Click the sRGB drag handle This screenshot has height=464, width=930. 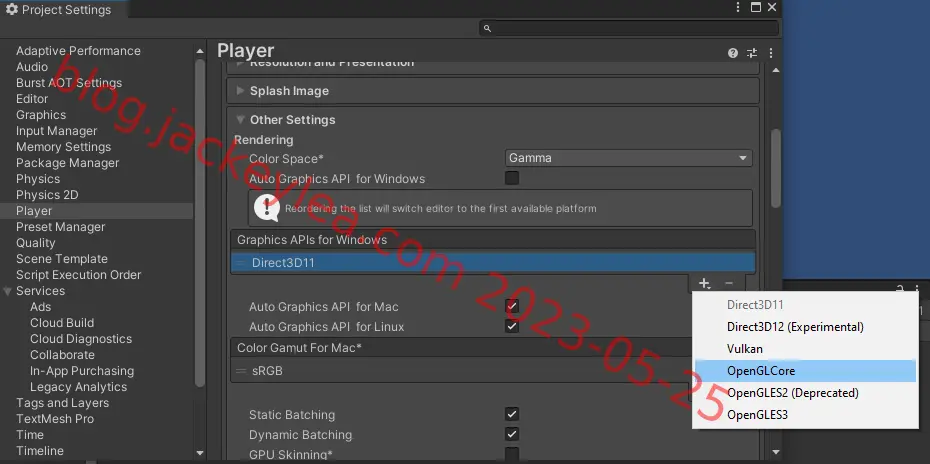pos(240,371)
